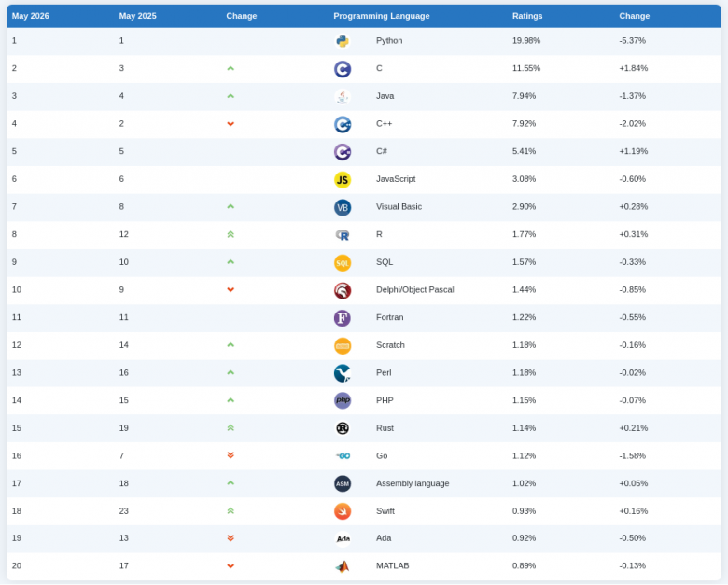
Task: Click the Ratings column header
Action: [x=527, y=16]
